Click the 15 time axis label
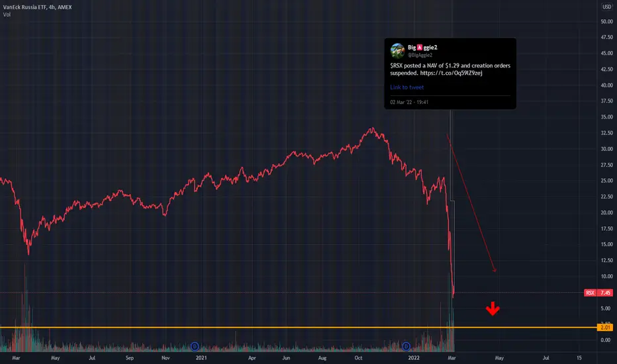The height and width of the screenshot is (364, 617). (x=579, y=358)
